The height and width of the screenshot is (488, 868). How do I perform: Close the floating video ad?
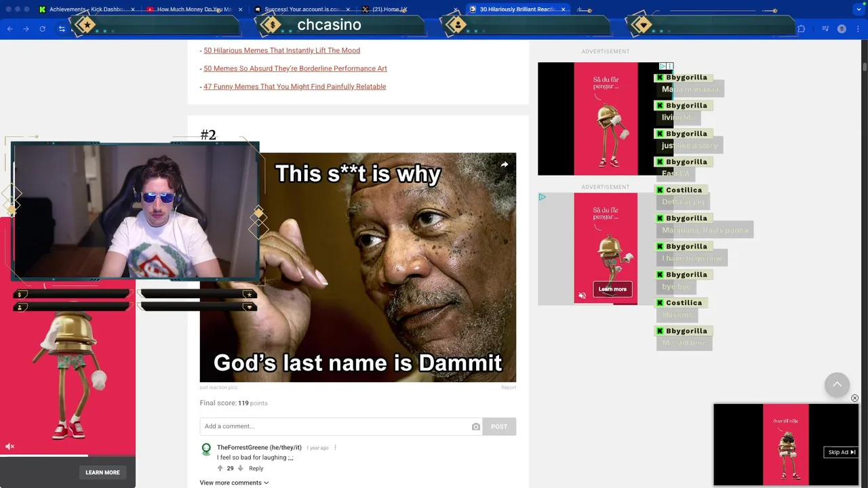(x=854, y=398)
